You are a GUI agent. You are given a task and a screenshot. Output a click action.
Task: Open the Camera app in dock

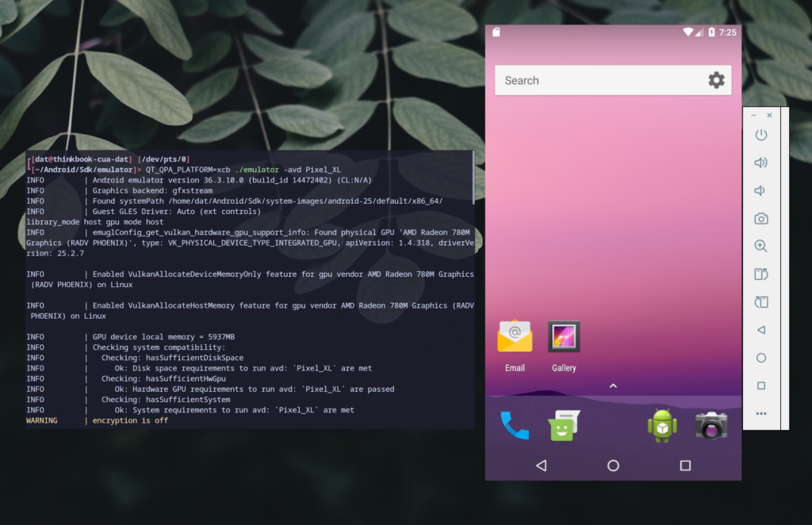[x=711, y=426]
